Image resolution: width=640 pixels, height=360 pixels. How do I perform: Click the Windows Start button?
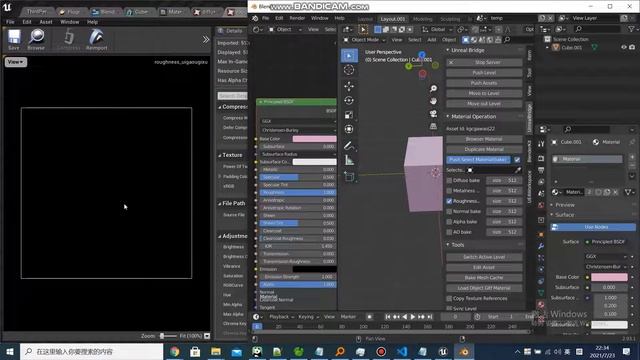click(10, 351)
